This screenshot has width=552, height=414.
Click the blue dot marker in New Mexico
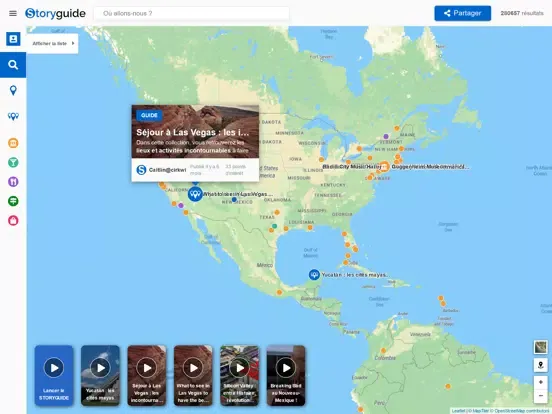(234, 200)
